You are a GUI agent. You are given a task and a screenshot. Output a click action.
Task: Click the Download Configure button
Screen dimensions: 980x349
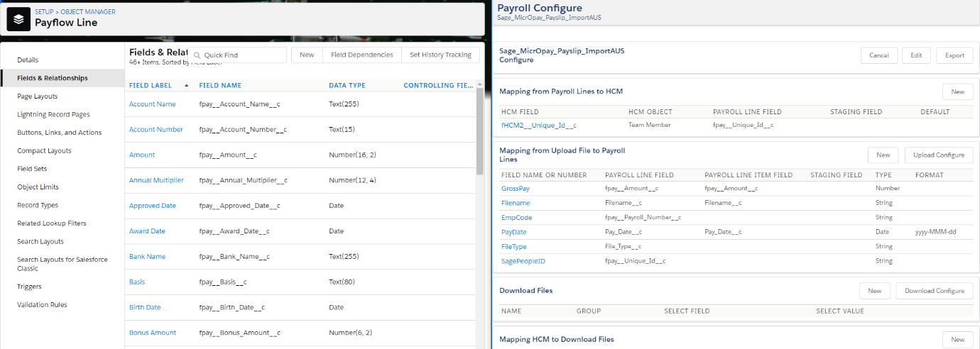click(x=934, y=290)
